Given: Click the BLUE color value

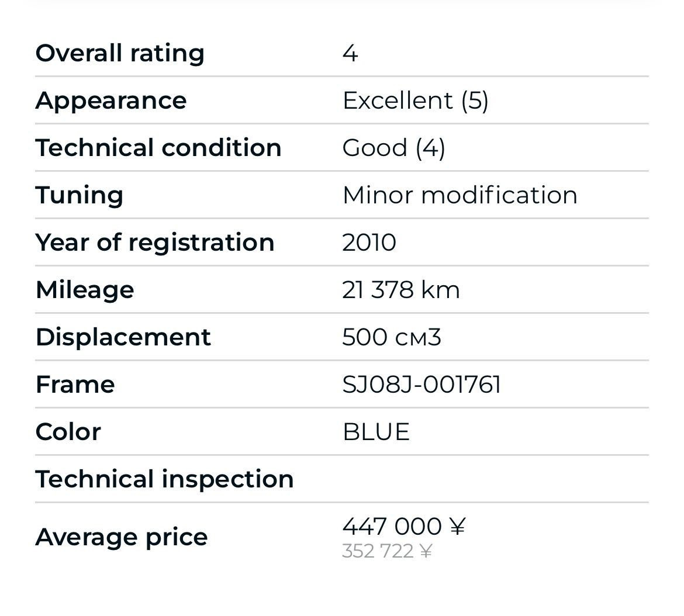Looking at the screenshot, I should [376, 432].
